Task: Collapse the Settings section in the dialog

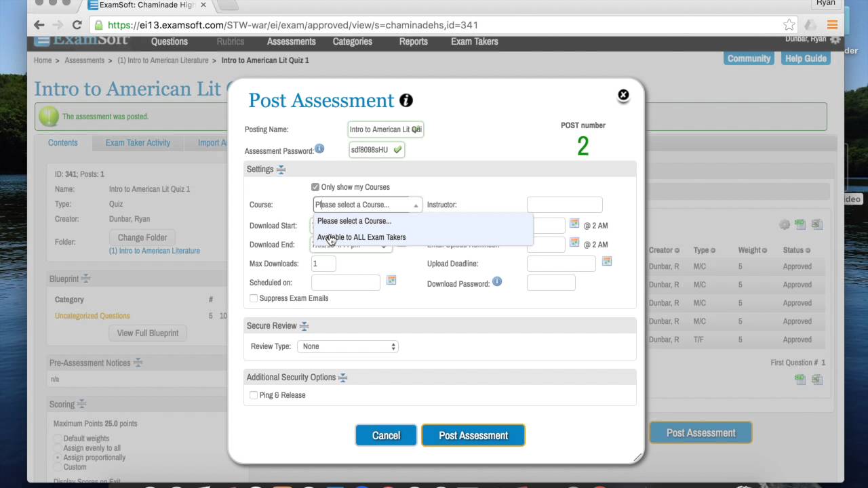Action: click(x=281, y=169)
